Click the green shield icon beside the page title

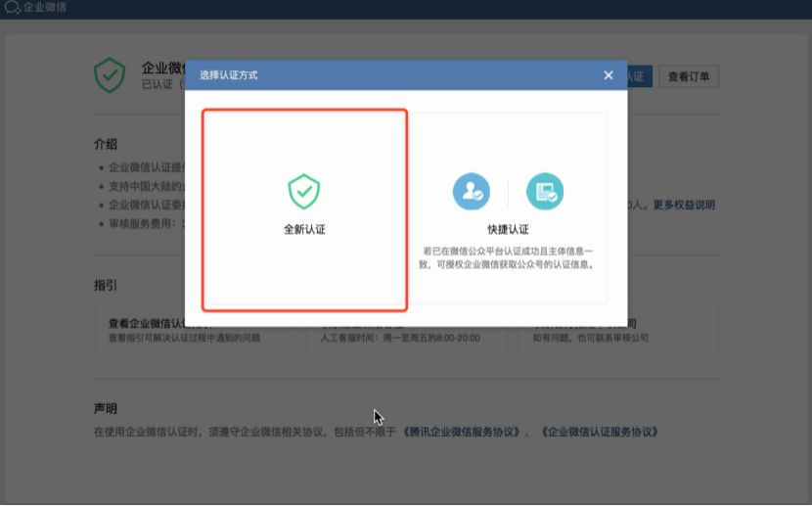[x=110, y=75]
